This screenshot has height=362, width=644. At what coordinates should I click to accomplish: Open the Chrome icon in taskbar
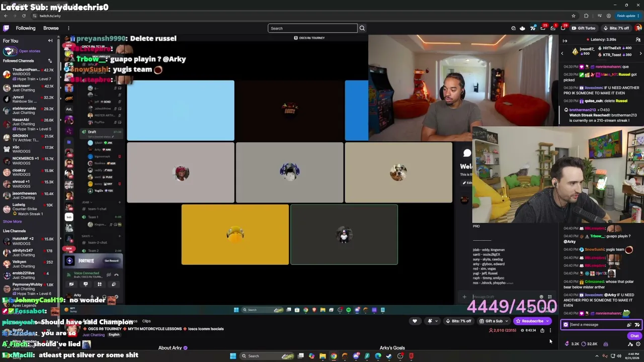(x=334, y=356)
